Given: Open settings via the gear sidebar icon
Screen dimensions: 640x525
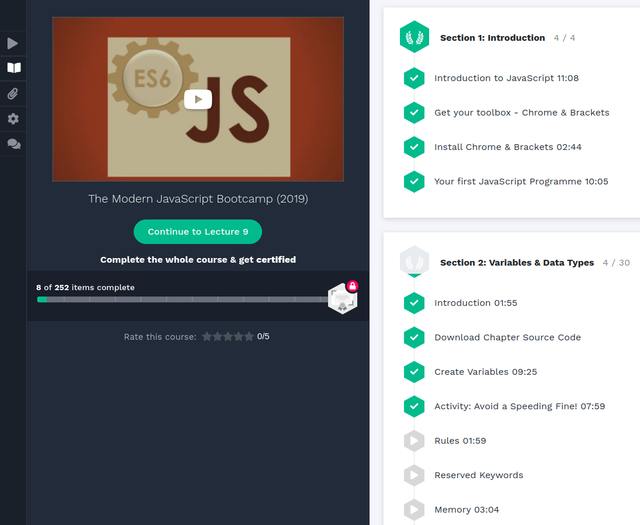Looking at the screenshot, I should [x=13, y=119].
